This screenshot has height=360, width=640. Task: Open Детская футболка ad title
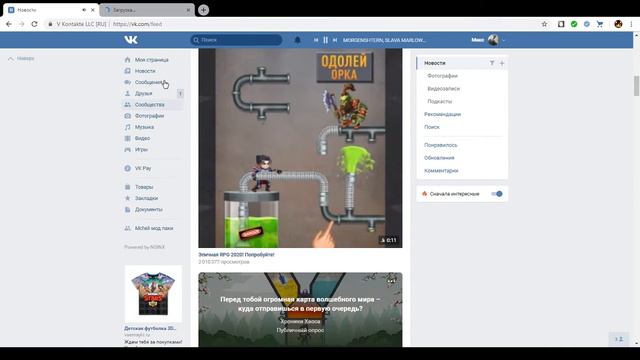(x=150, y=328)
